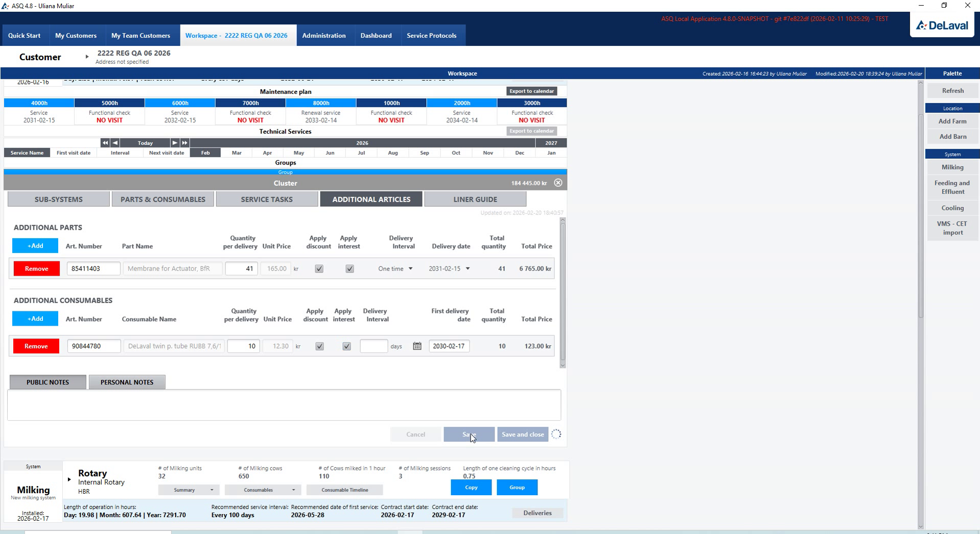
Task: Close the Cluster panel with X icon
Action: pos(558,183)
